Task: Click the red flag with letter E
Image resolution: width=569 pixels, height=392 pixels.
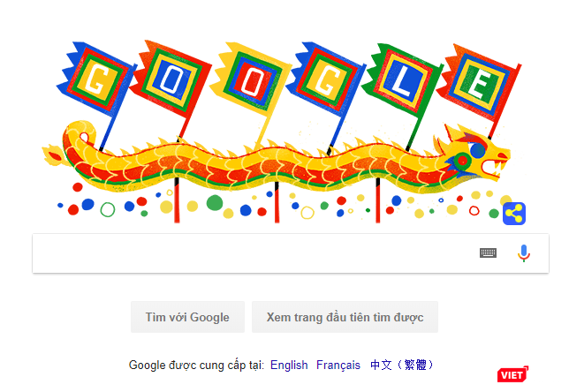Action: coord(478,81)
